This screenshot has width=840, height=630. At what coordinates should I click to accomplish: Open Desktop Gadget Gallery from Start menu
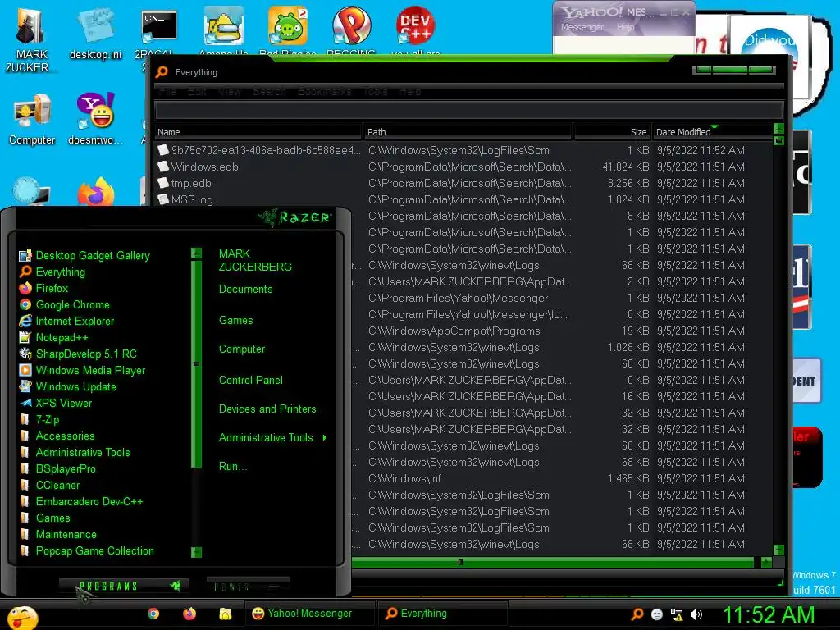click(x=84, y=256)
